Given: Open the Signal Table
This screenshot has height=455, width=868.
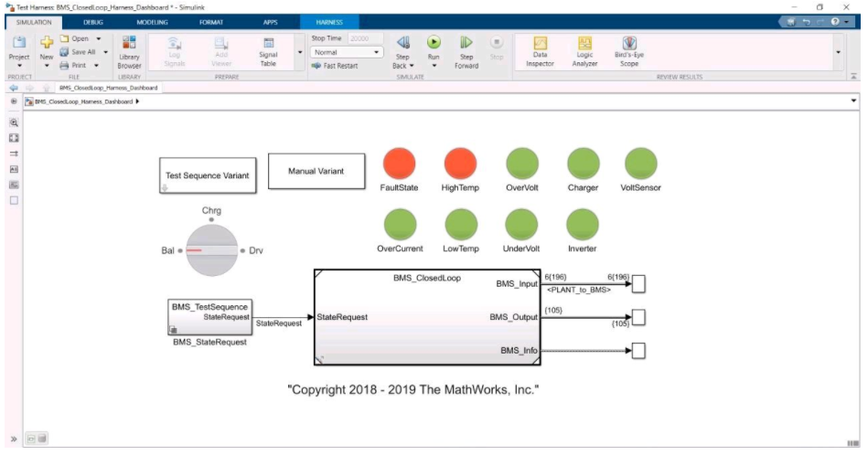Looking at the screenshot, I should [268, 52].
